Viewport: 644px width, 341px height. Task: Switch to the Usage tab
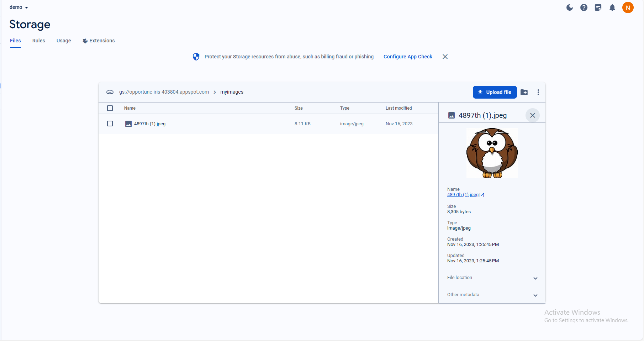coord(64,41)
